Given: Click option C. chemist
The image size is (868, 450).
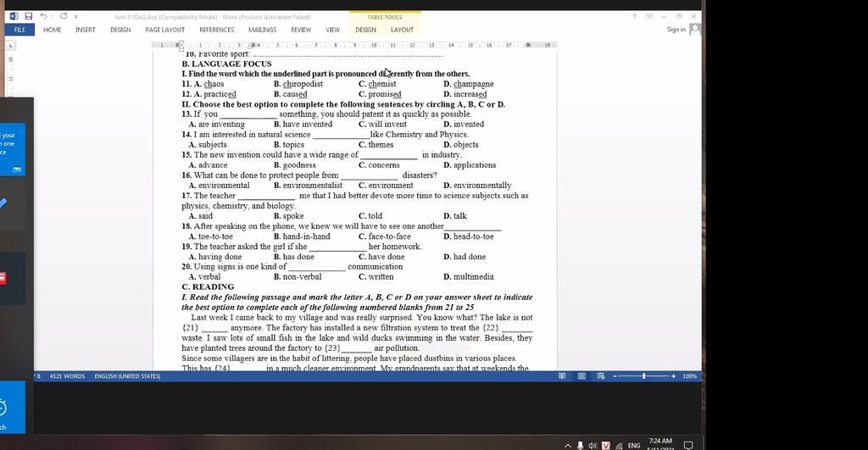Looking at the screenshot, I should 377,84.
